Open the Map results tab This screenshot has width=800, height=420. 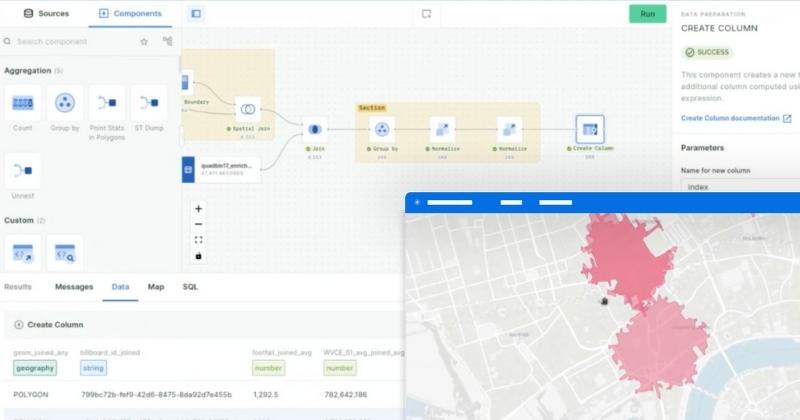[156, 287]
